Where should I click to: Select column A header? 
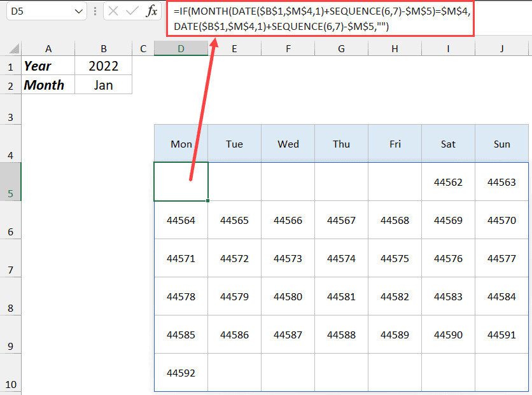(x=48, y=49)
